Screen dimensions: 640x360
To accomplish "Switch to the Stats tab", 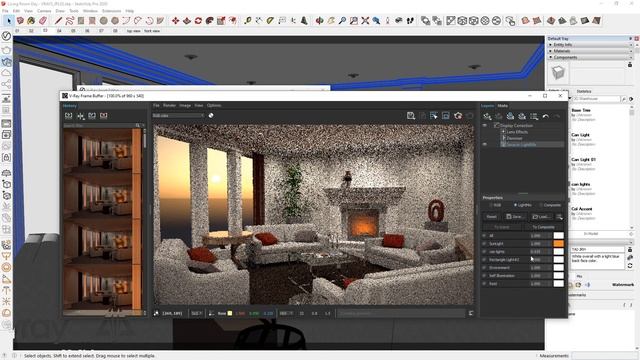I will coord(502,106).
